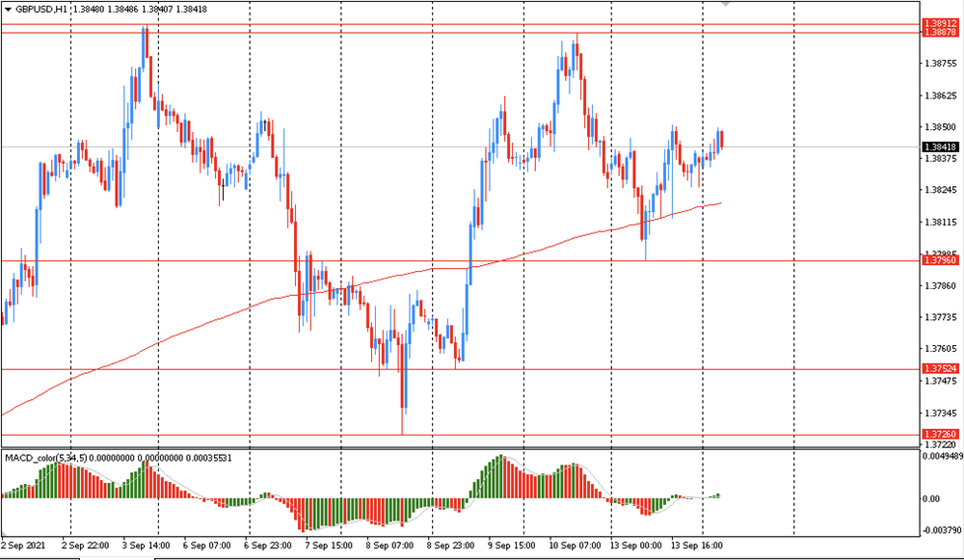The image size is (964, 560).
Task: Click the 9 Sep 15:00 time axis label
Action: pyautogui.click(x=512, y=546)
